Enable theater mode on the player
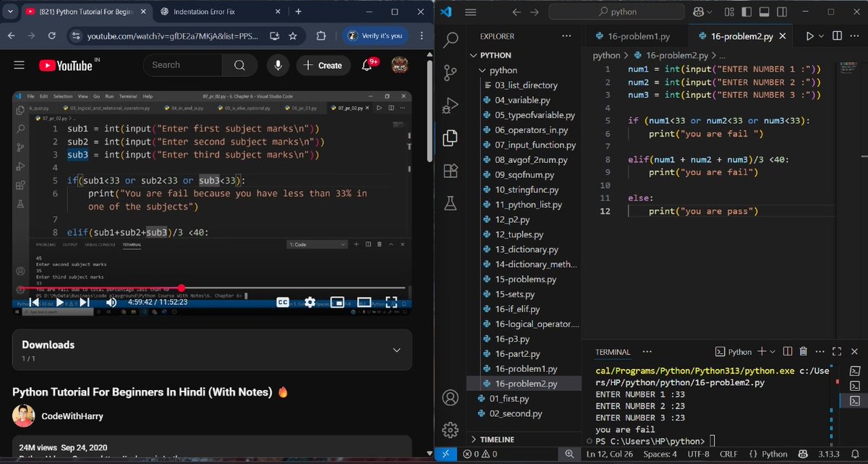The height and width of the screenshot is (464, 868). point(364,302)
